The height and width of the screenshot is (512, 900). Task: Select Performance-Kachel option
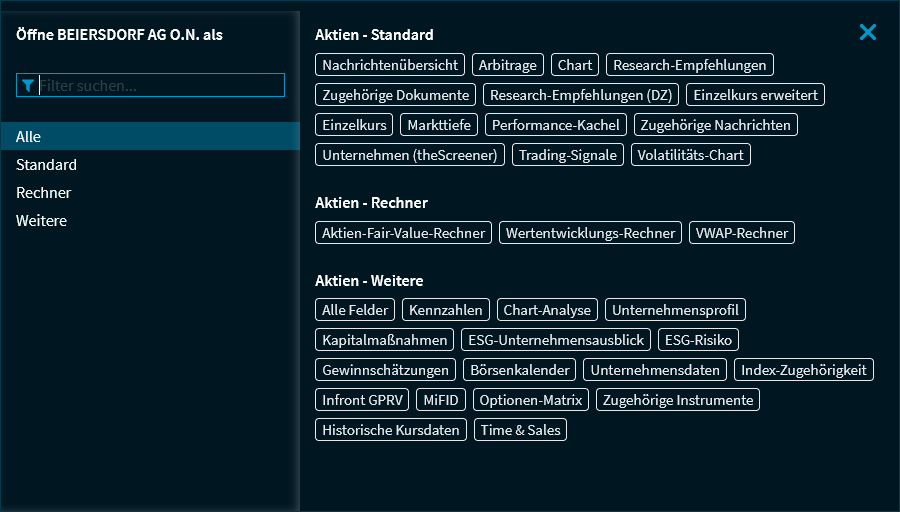click(x=557, y=125)
